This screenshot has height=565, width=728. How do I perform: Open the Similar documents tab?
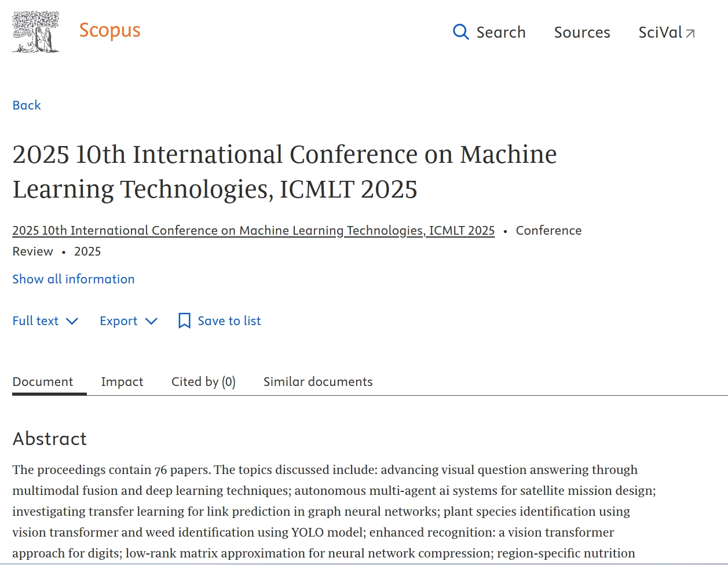pyautogui.click(x=318, y=382)
